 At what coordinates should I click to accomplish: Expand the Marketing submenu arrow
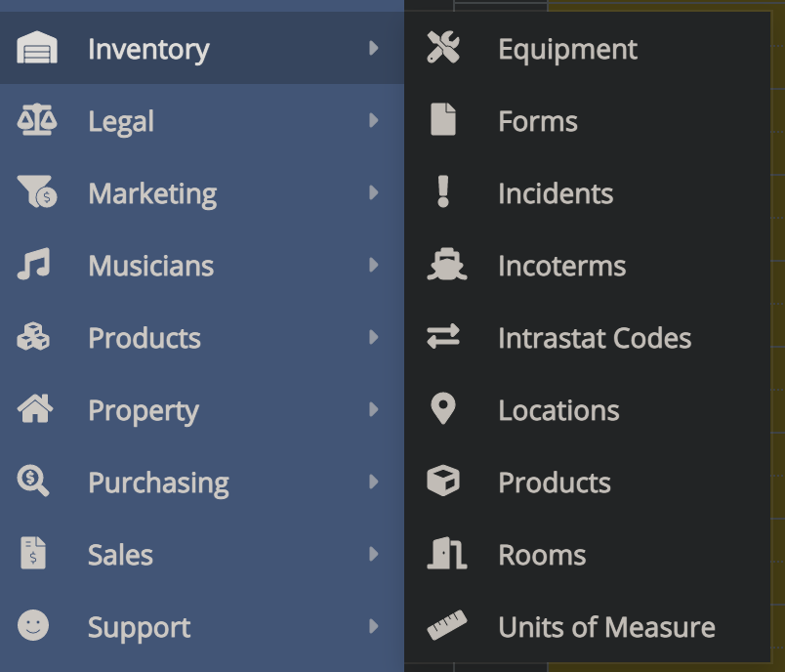[x=373, y=193]
